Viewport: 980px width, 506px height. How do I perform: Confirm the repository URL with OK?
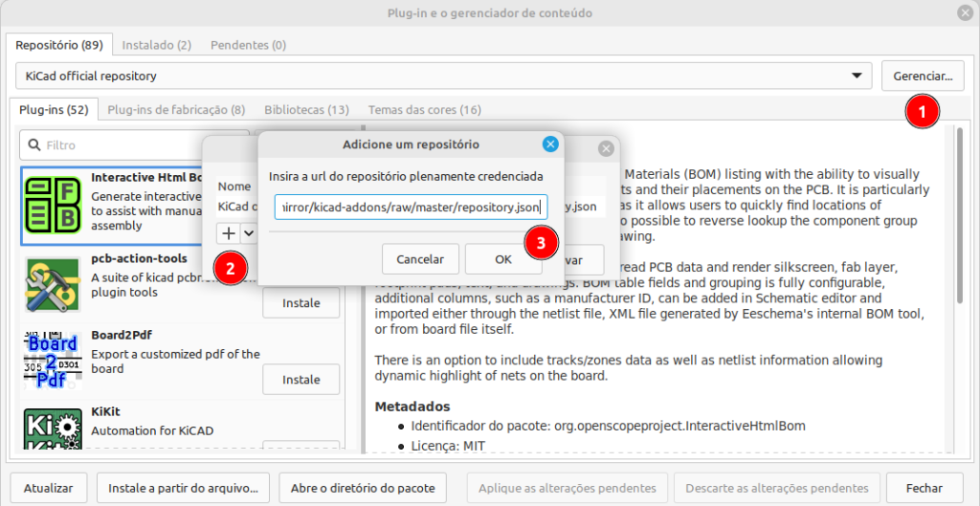[x=503, y=259]
